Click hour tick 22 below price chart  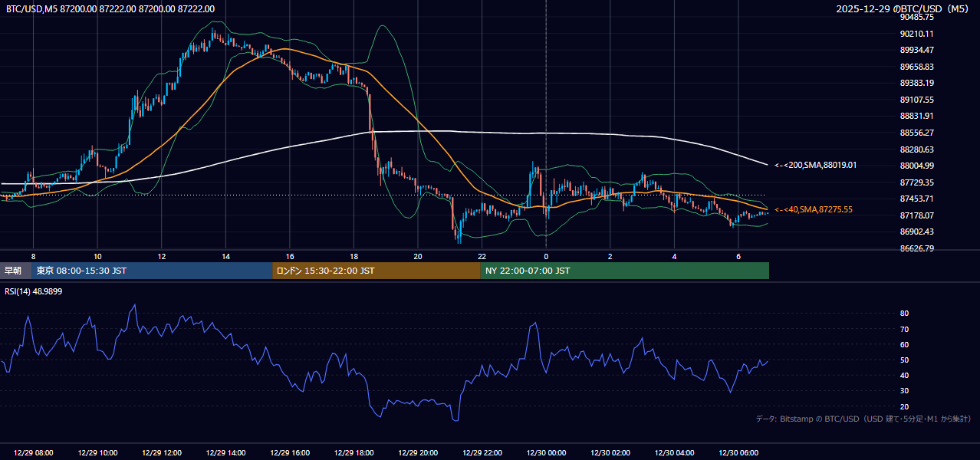coord(482,256)
